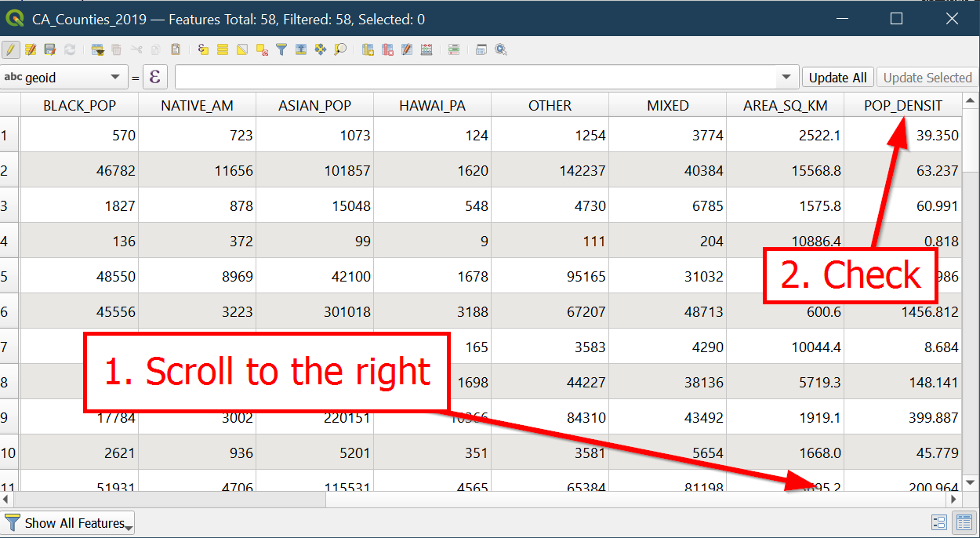Image resolution: width=980 pixels, height=538 pixels.
Task: Click the POP_DENSIT column header
Action: pyautogui.click(x=902, y=106)
